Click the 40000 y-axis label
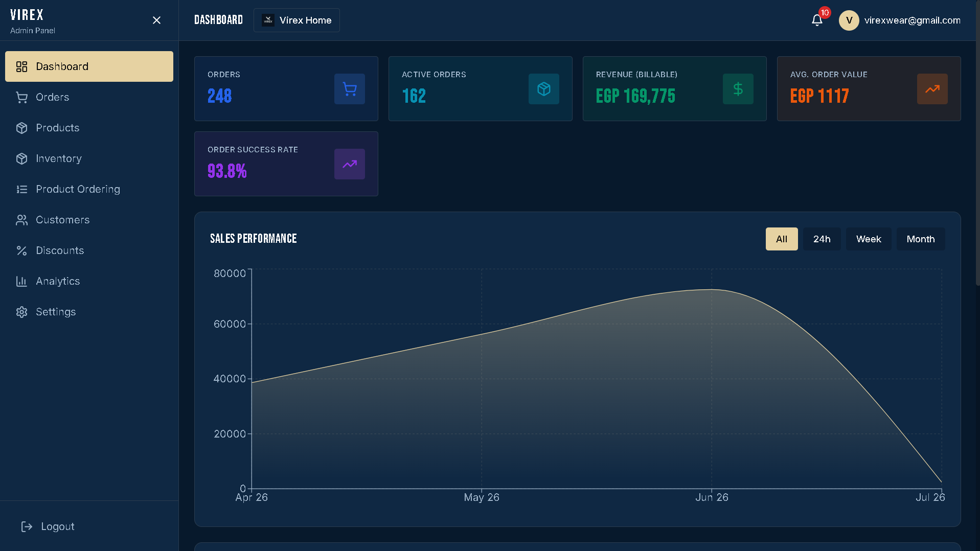The height and width of the screenshot is (551, 980). (x=230, y=379)
